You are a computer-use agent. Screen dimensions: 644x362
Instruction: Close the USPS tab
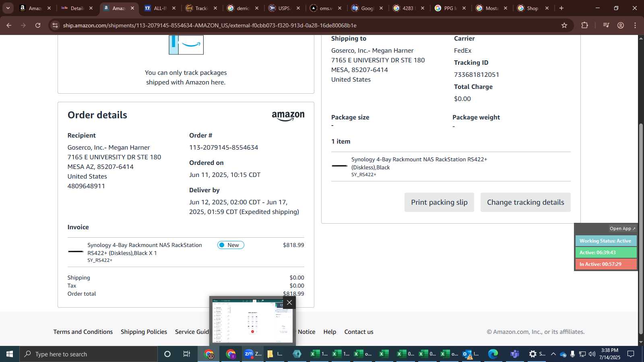point(298,8)
